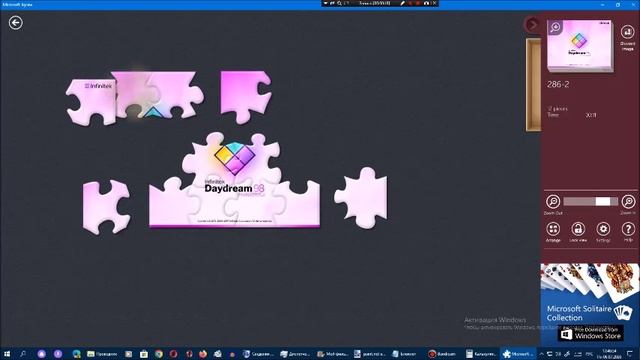The height and width of the screenshot is (360, 640).
Task: Toggle the Lock view padlock
Action: pos(578,232)
